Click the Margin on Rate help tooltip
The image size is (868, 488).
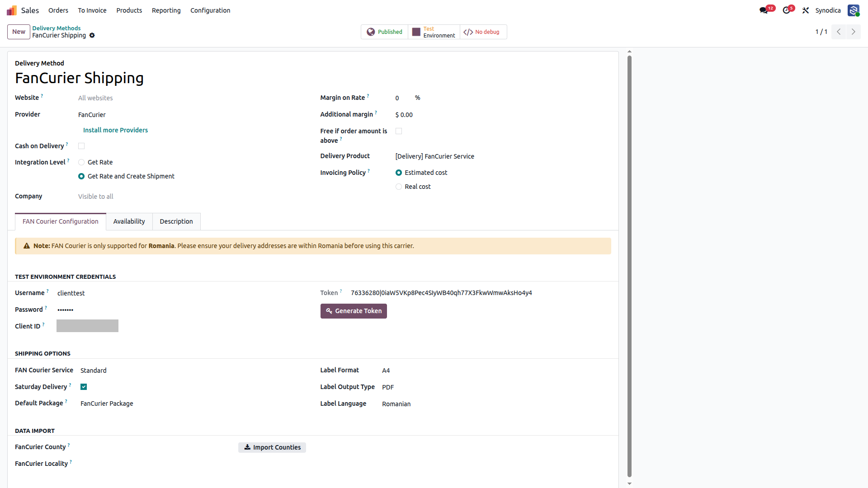[x=368, y=96]
